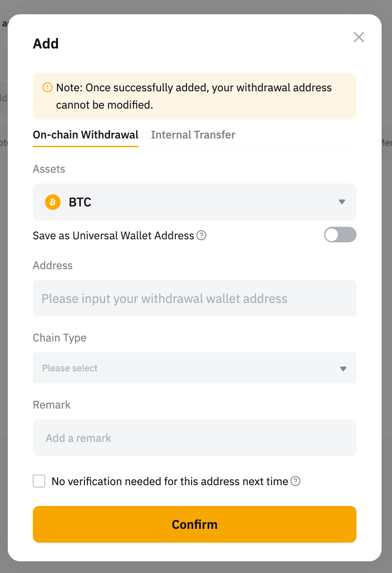Screen dimensions: 392x573
Task: Click the Add a remark input field
Action: [x=195, y=438]
